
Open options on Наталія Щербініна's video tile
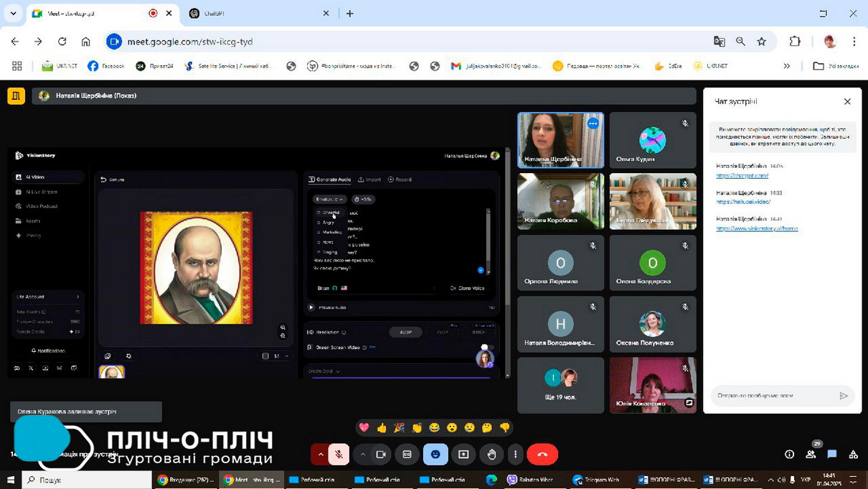click(593, 124)
